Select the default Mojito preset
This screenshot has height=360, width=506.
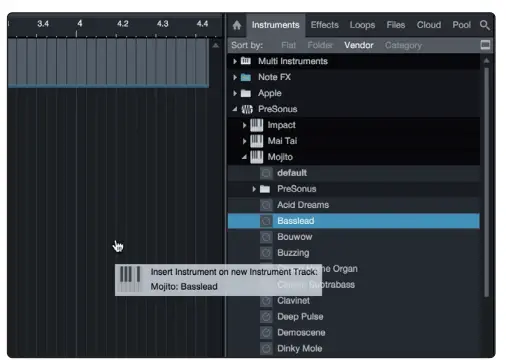point(354,173)
